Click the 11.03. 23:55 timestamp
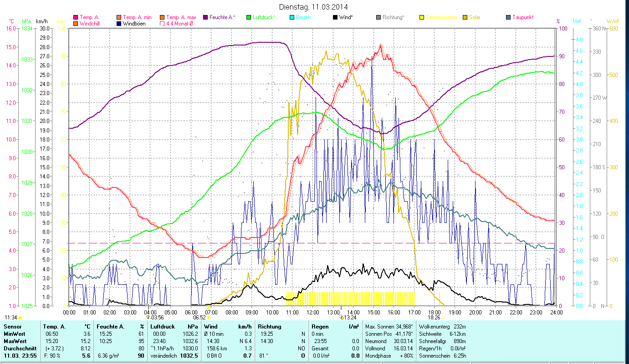Viewport: 629px width, 364px height. pos(19,355)
